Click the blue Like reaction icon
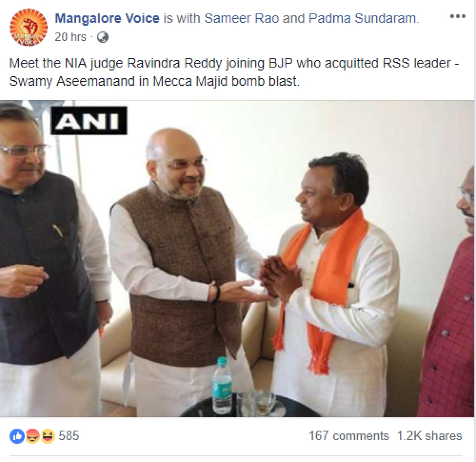The width and height of the screenshot is (476, 462). tap(17, 436)
